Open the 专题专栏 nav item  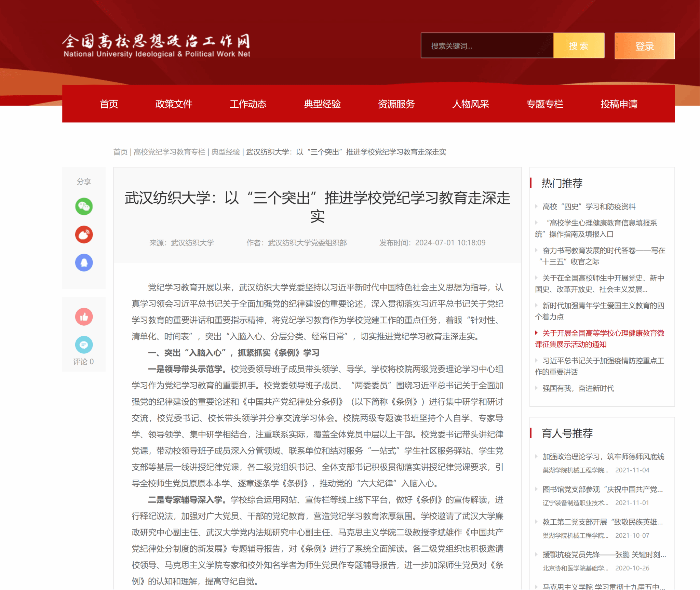[544, 104]
